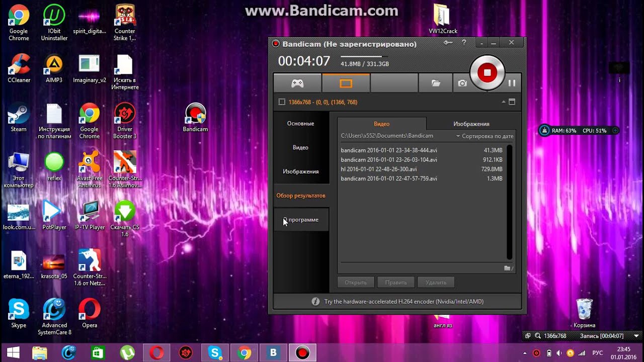Stop the recording with the red button

(x=487, y=73)
